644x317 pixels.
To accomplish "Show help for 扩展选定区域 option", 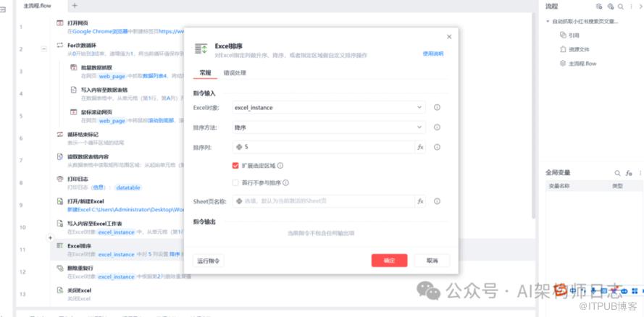I will click(x=280, y=166).
